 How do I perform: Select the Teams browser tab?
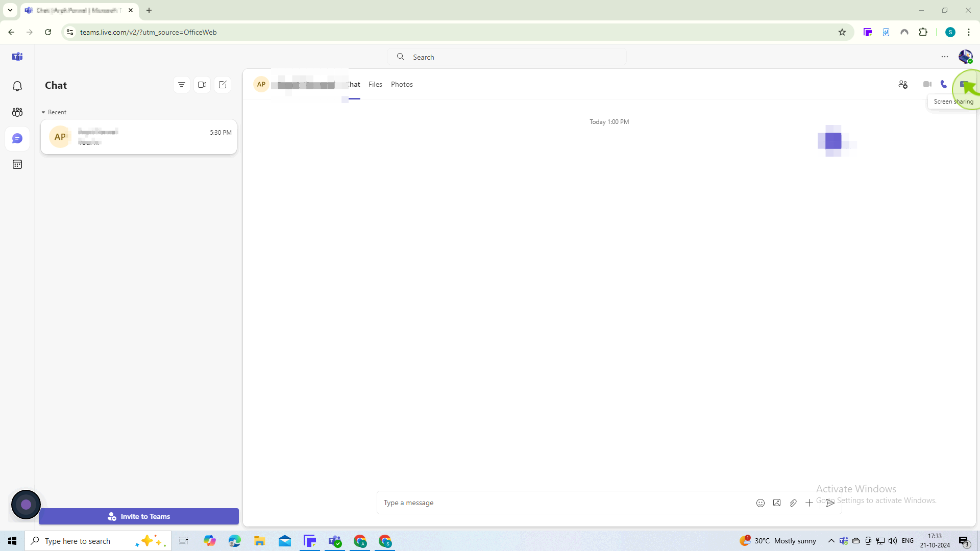79,10
